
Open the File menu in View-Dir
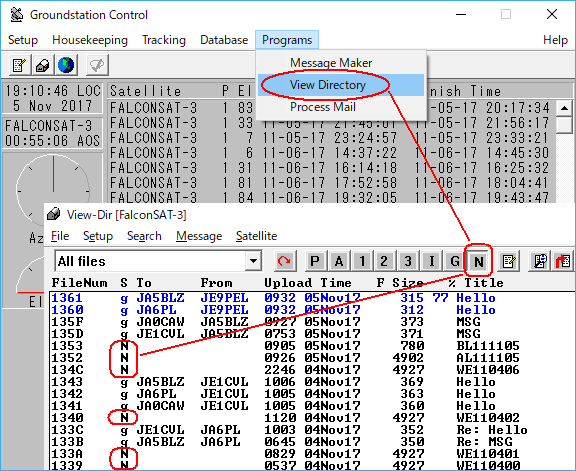click(60, 236)
